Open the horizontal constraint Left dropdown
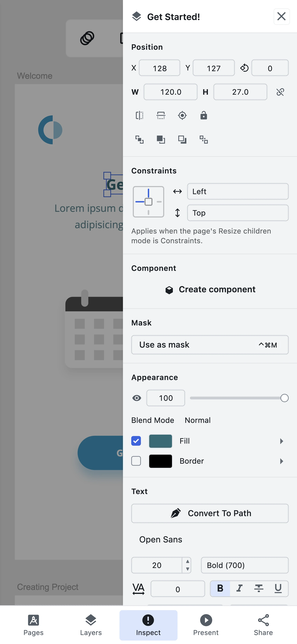The width and height of the screenshot is (297, 644). point(238,192)
